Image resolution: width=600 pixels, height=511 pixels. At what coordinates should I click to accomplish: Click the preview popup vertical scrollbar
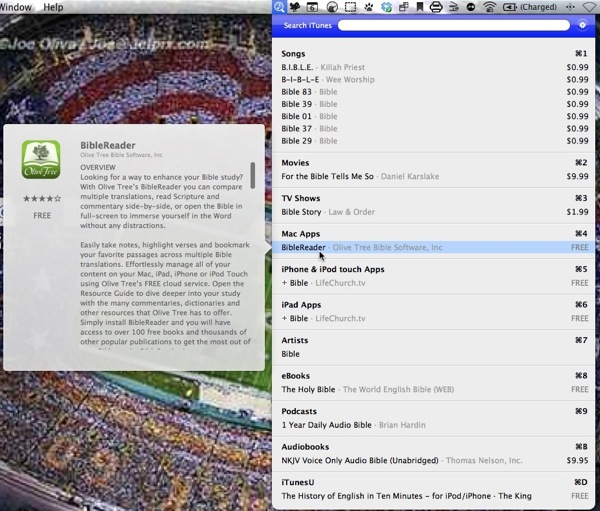point(253,175)
